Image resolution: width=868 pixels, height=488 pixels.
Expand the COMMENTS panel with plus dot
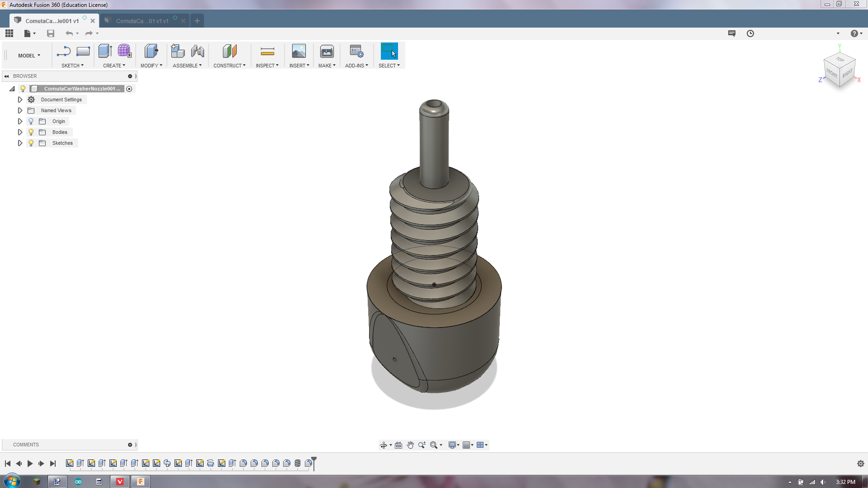[130, 445]
